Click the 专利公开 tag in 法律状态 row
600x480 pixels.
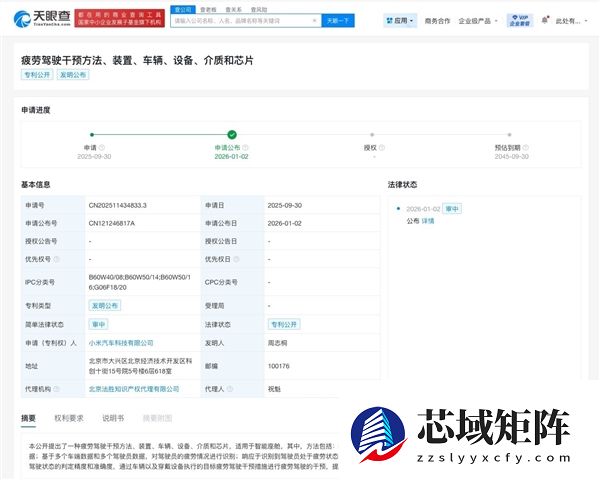(x=284, y=324)
